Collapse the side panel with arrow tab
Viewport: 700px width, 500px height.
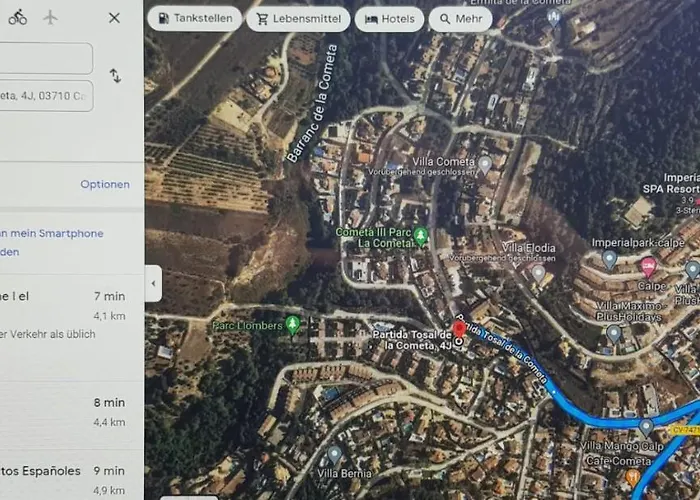tap(153, 283)
